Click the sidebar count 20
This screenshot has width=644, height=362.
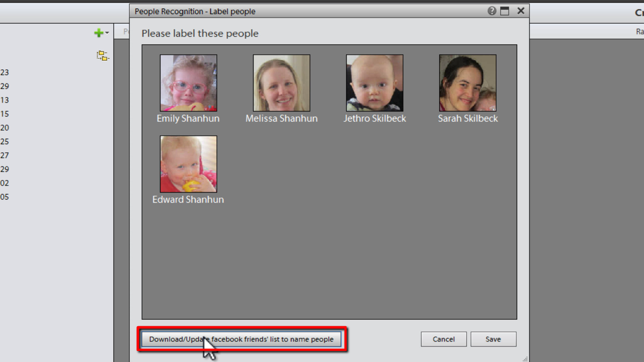(5, 128)
